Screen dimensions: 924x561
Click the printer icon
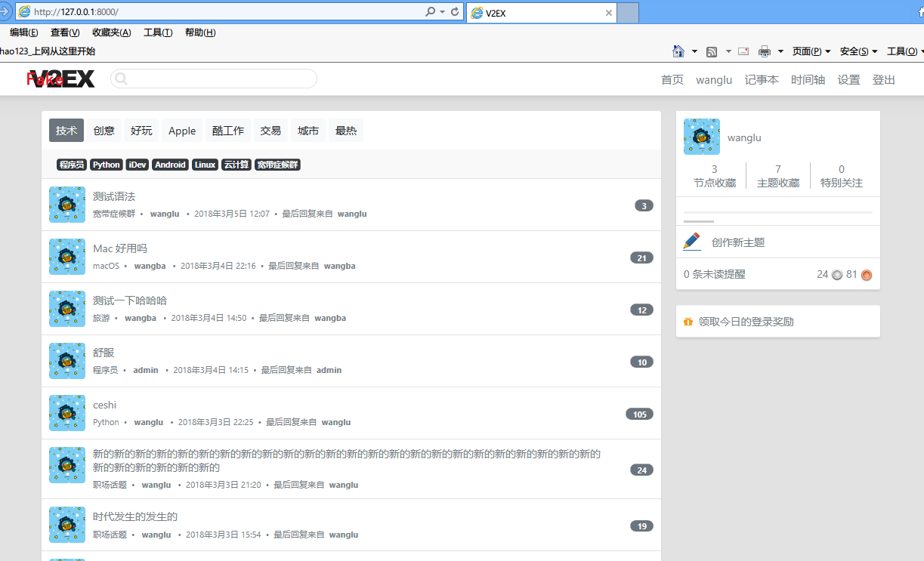(x=765, y=51)
